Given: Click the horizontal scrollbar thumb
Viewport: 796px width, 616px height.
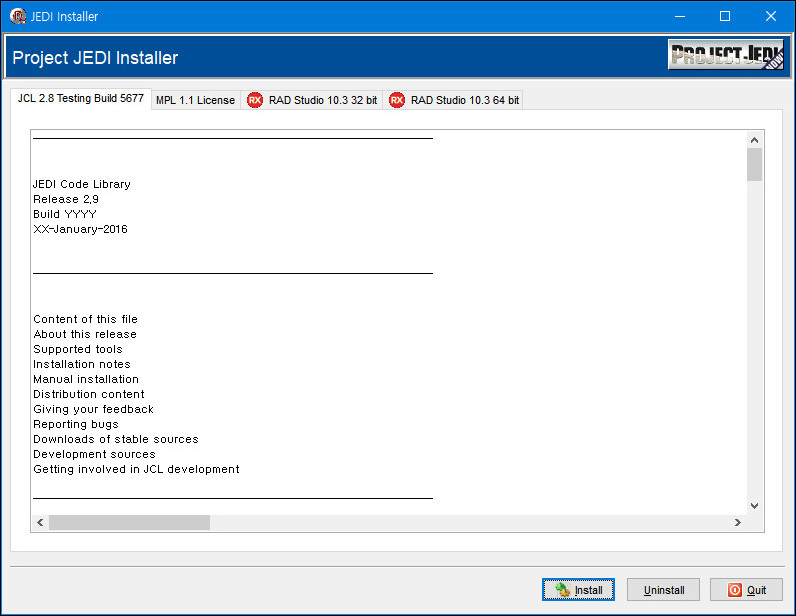Looking at the screenshot, I should (129, 523).
